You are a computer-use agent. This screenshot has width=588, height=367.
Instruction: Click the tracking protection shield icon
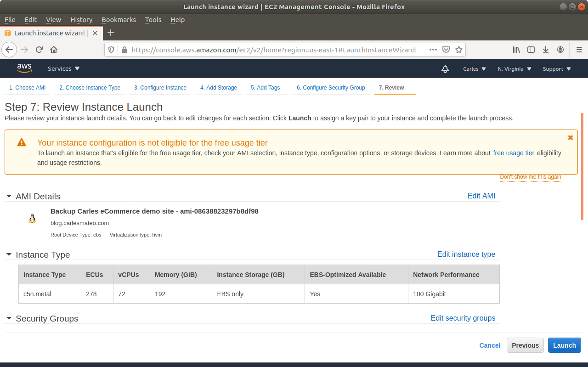pos(112,50)
